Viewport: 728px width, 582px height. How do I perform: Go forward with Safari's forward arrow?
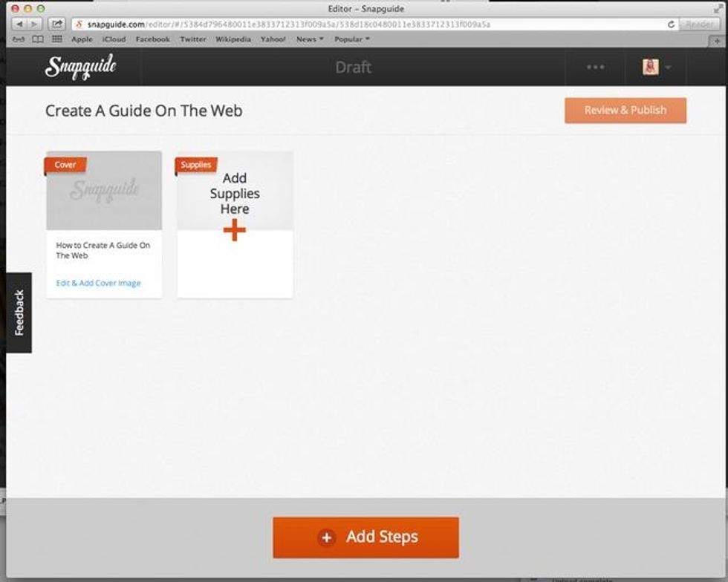34,24
